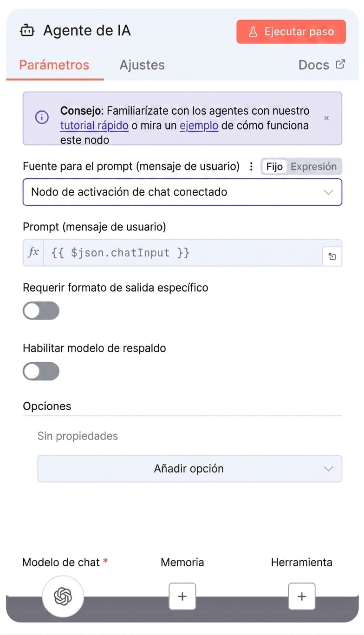Screen dimensions: 364x635
Task: Open the three-dot options for prompt source
Action: point(251,166)
